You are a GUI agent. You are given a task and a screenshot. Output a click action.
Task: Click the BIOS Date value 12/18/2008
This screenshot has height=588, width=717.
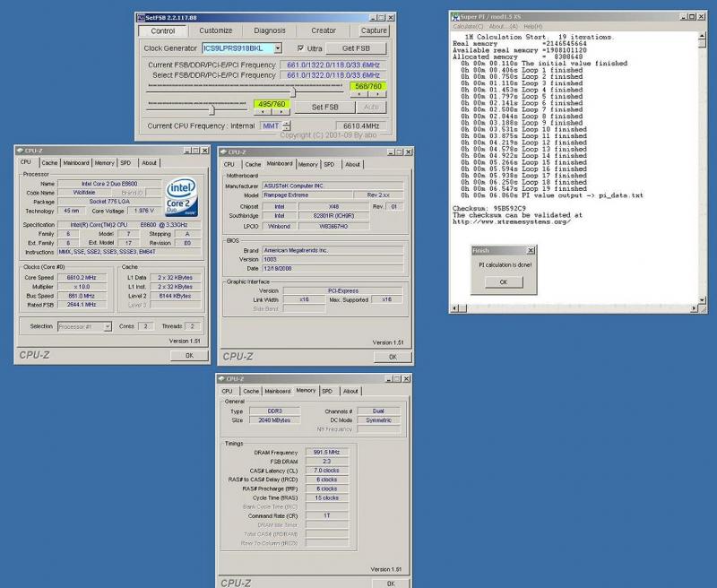point(333,268)
